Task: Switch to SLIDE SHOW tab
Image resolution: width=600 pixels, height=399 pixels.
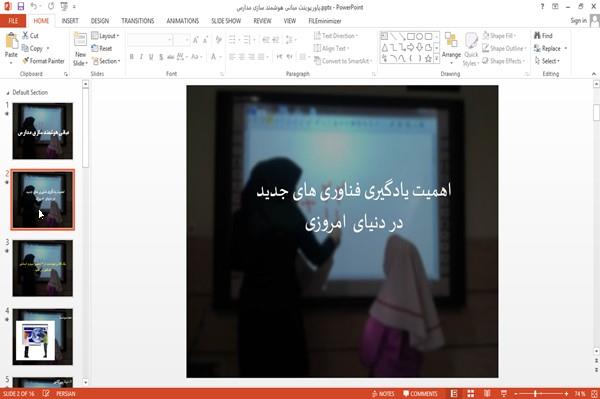Action: [x=226, y=21]
